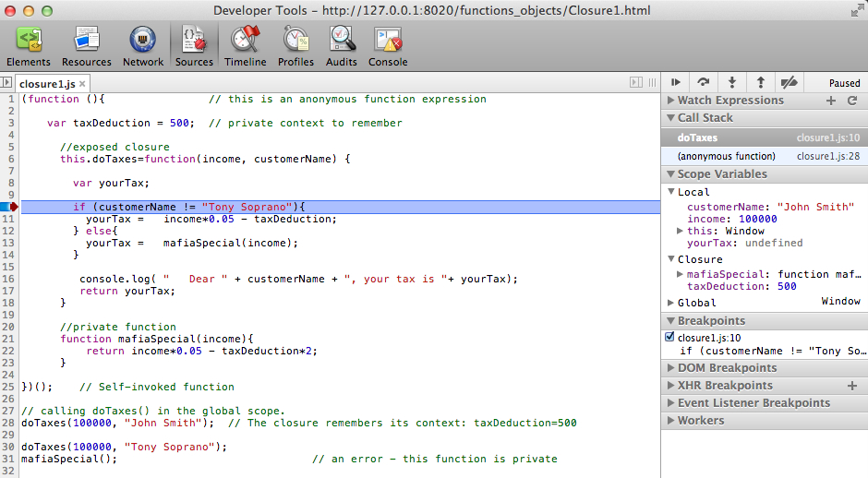Step over the next function call
The image size is (868, 478).
[x=704, y=82]
